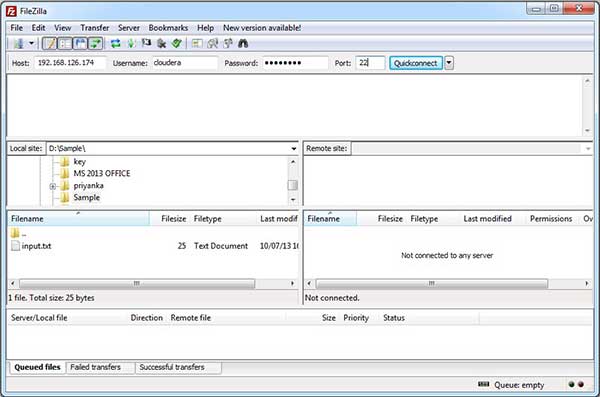This screenshot has height=397, width=600.
Task: Select the MS 2013 OFFICE folder
Action: click(101, 173)
